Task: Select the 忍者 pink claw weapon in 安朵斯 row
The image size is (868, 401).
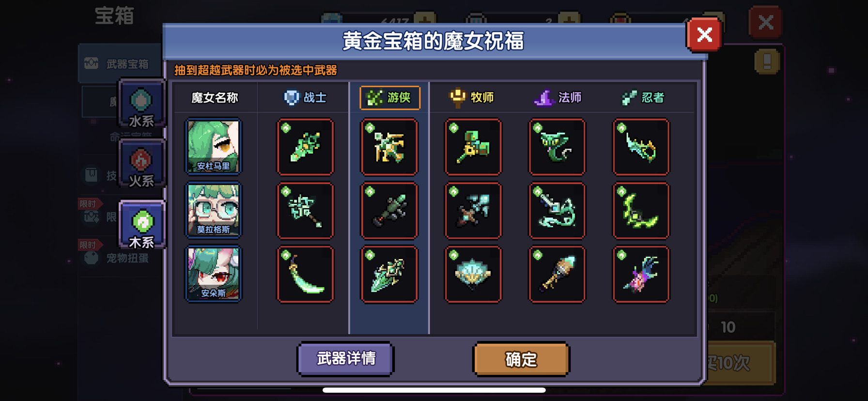Action: coord(641,275)
